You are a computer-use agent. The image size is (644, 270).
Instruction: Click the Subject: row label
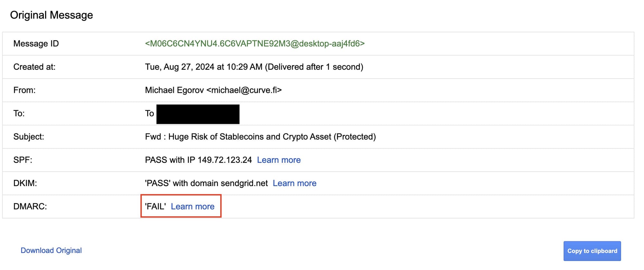click(29, 137)
